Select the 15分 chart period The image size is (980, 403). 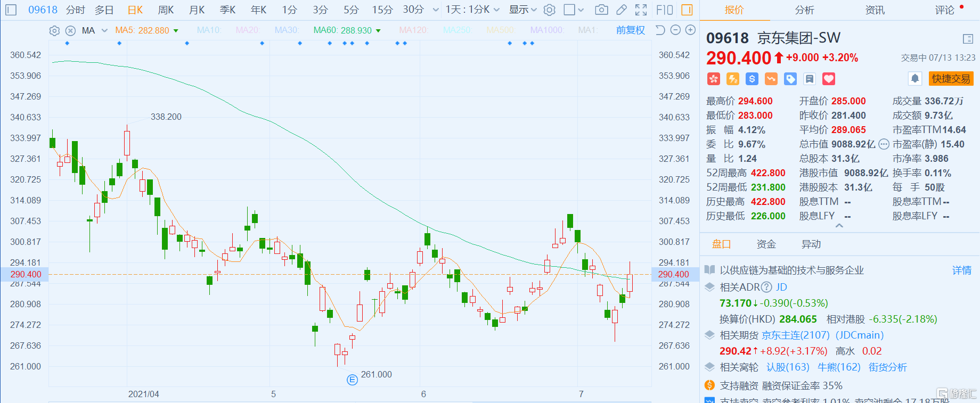[x=382, y=10]
